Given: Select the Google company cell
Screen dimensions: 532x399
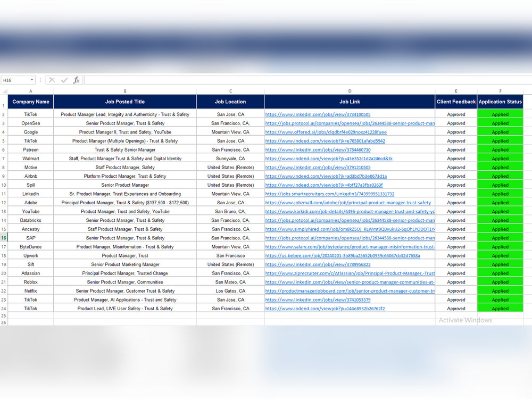Looking at the screenshot, I should tap(30, 132).
